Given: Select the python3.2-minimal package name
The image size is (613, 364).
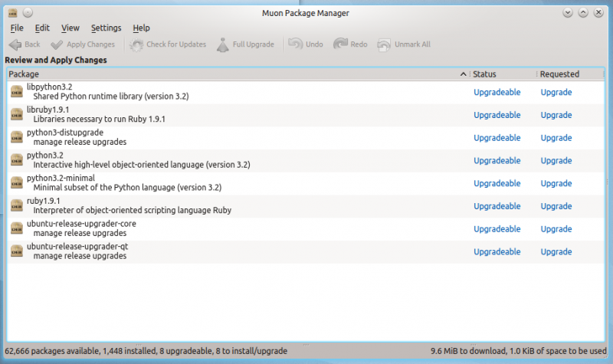Looking at the screenshot, I should point(61,178).
